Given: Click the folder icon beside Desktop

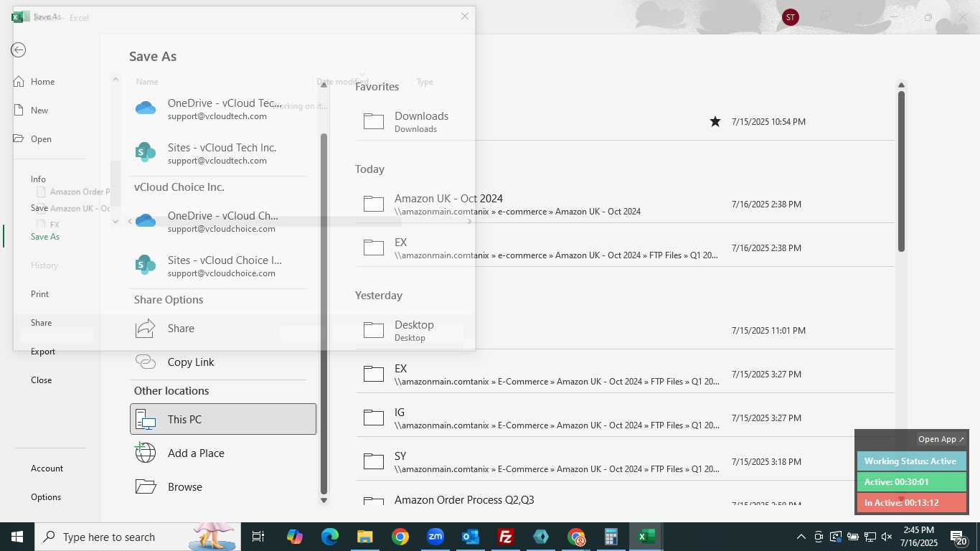Looking at the screenshot, I should point(374,330).
